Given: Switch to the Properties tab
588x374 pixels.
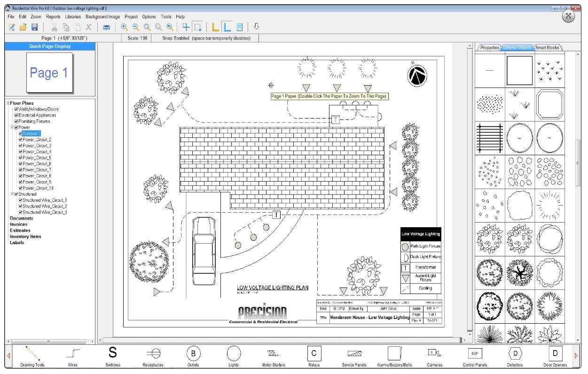Looking at the screenshot, I should pyautogui.click(x=490, y=48).
